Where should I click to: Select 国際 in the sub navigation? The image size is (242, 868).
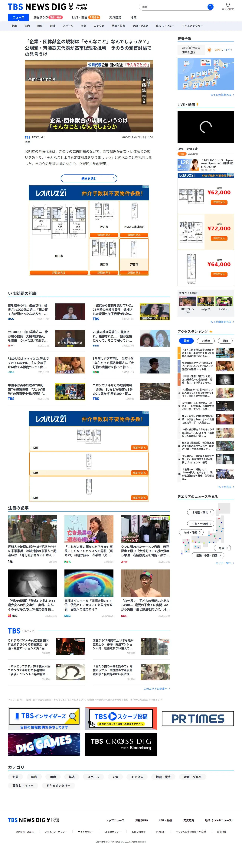(x=40, y=26)
